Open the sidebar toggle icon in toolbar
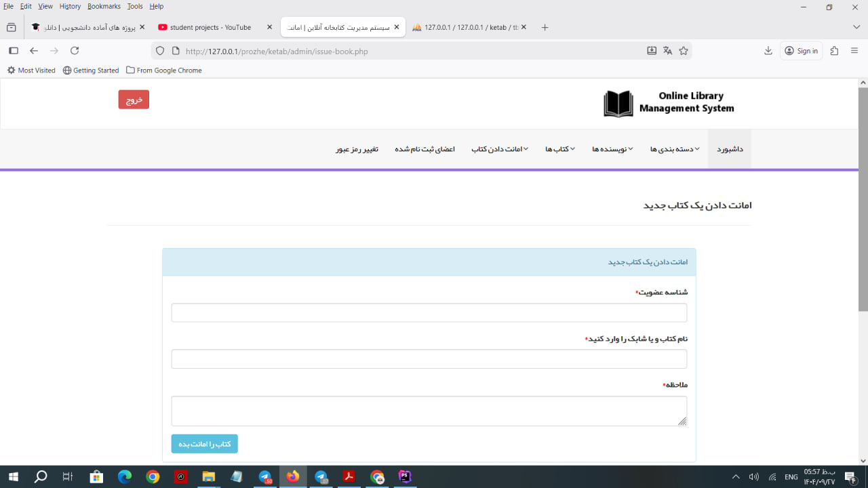This screenshot has width=868, height=488. (13, 51)
